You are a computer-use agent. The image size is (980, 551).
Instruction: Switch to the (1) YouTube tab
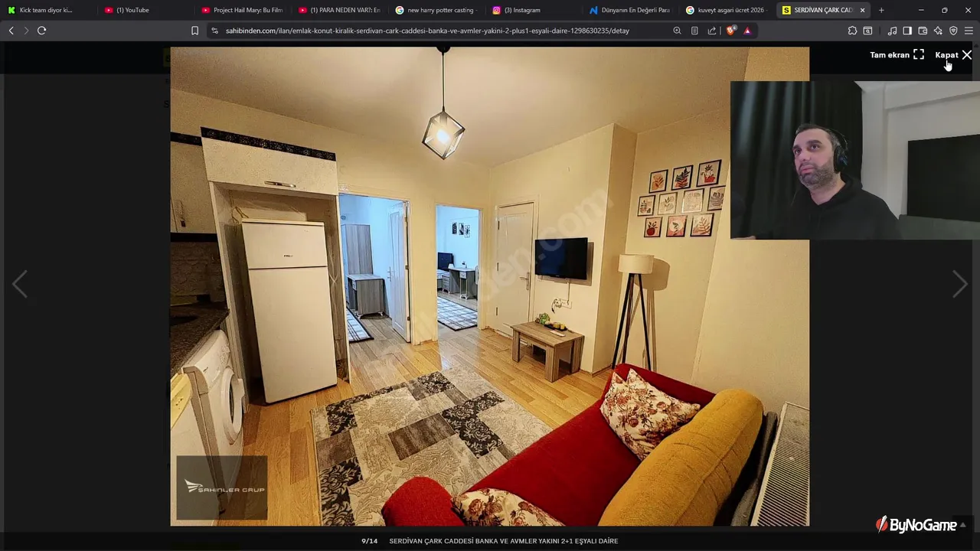tap(144, 10)
